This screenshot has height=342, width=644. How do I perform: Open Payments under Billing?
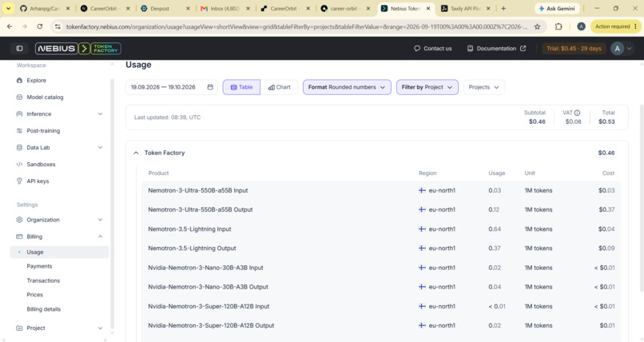coord(39,266)
